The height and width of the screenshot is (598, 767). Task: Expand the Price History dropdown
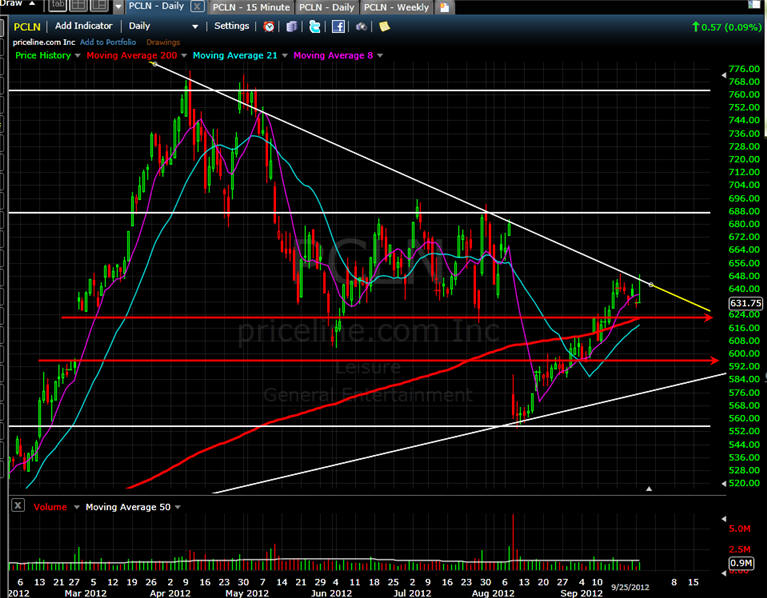(x=79, y=56)
